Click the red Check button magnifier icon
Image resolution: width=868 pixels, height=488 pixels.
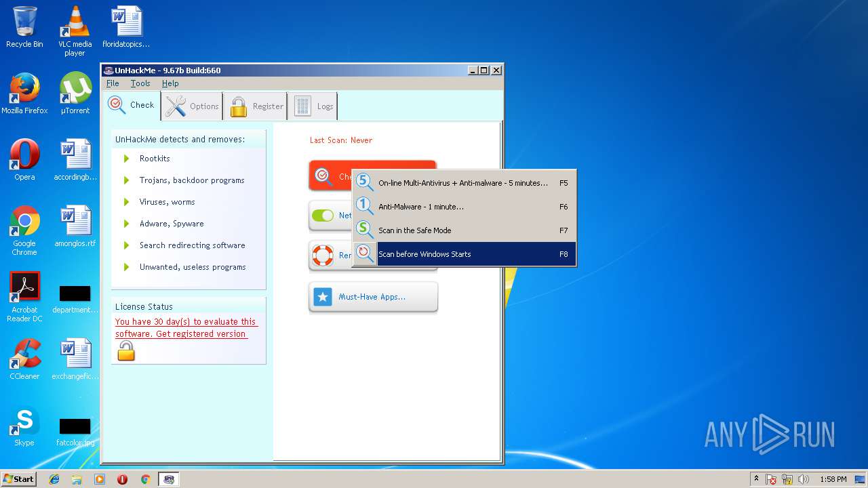pos(323,177)
